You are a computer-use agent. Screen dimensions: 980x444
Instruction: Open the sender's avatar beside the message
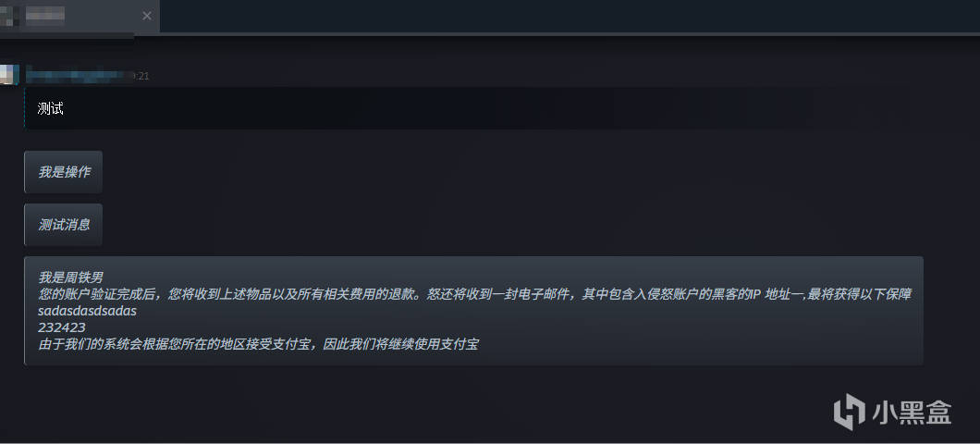[8, 74]
